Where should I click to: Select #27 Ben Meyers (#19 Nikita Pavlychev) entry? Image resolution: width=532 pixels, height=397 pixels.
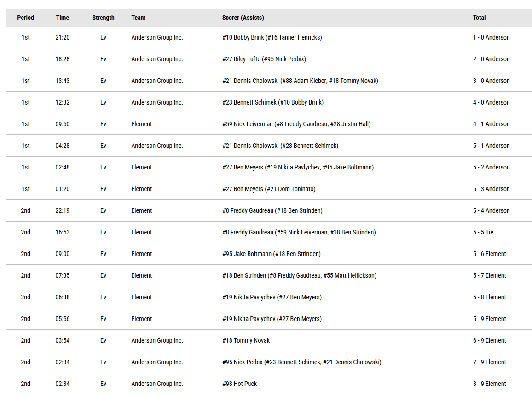point(298,168)
